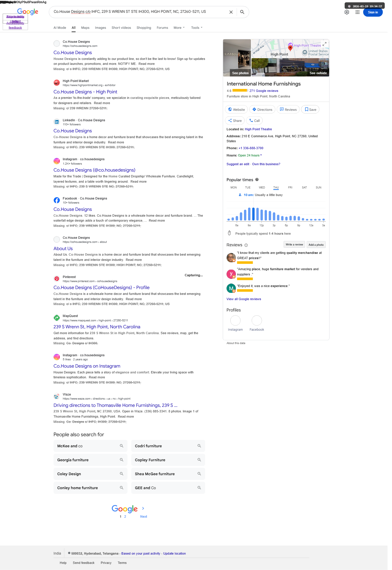Click Own this business link

point(266,164)
